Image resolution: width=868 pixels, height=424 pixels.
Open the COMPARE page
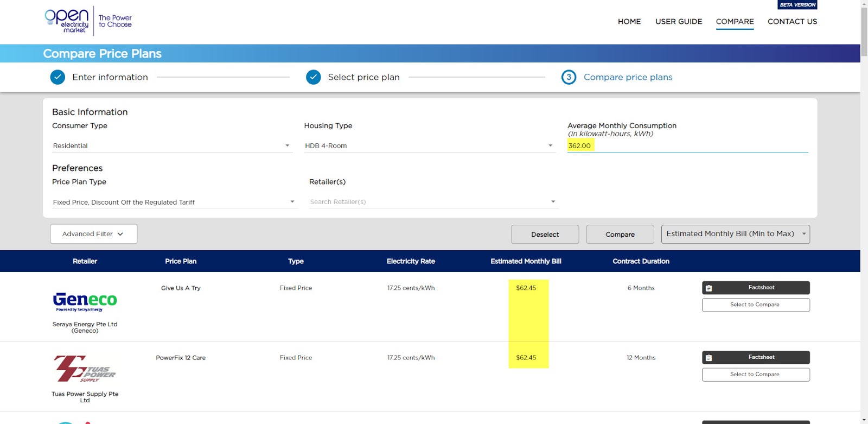[x=735, y=22]
